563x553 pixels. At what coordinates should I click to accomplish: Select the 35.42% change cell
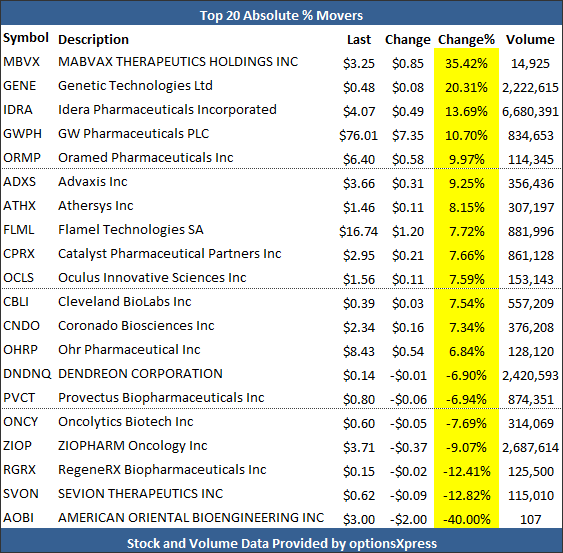[466, 64]
